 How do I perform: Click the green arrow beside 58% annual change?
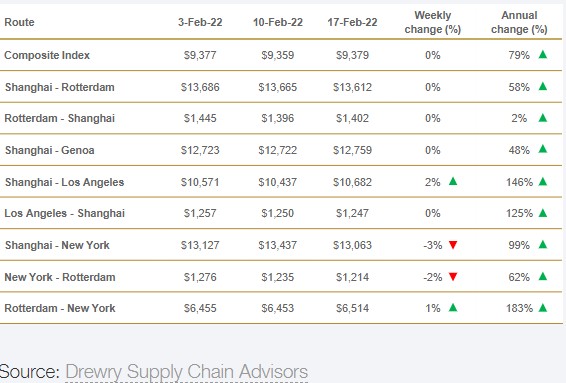(x=543, y=86)
